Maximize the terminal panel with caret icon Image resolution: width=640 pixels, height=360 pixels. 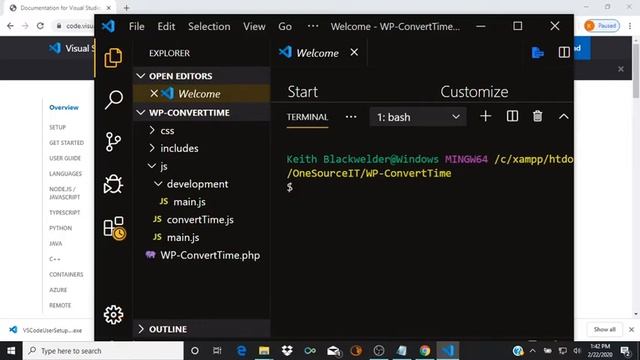(x=564, y=117)
